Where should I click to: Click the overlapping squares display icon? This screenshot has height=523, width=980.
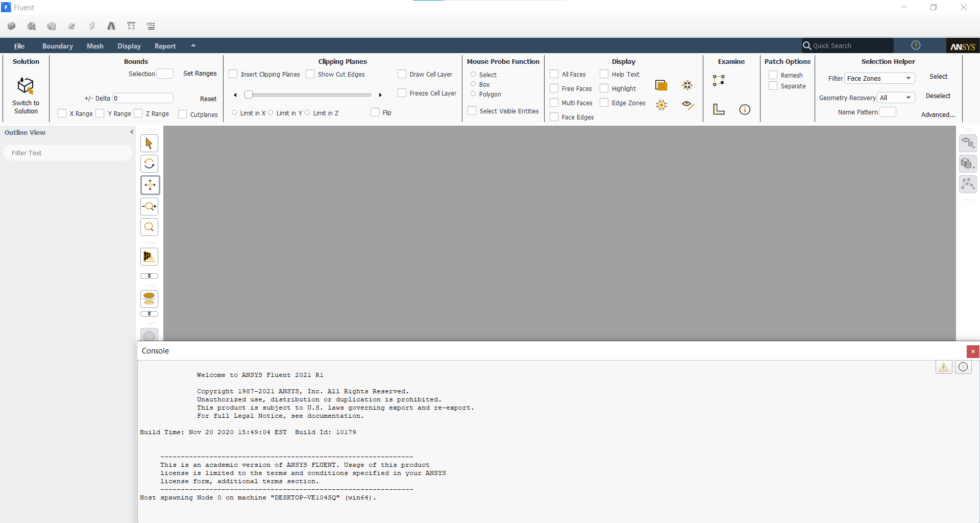tap(661, 85)
